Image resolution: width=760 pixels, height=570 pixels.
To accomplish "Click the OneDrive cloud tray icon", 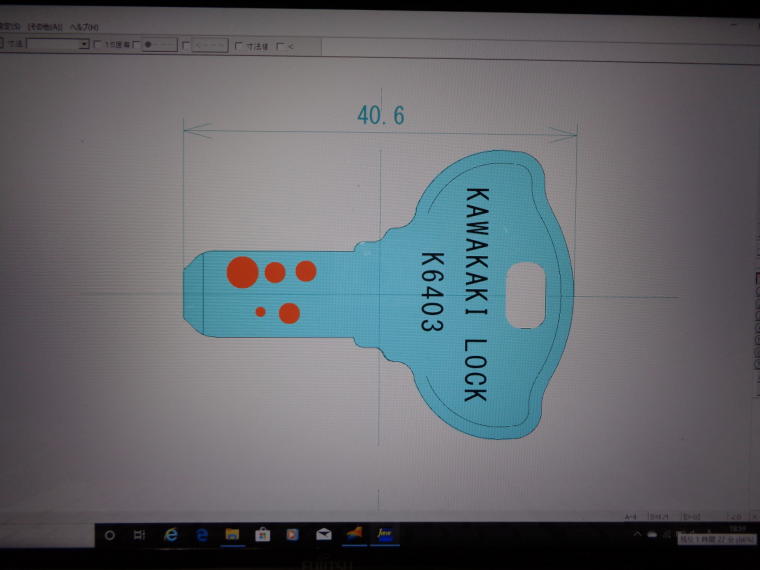I will tap(653, 534).
